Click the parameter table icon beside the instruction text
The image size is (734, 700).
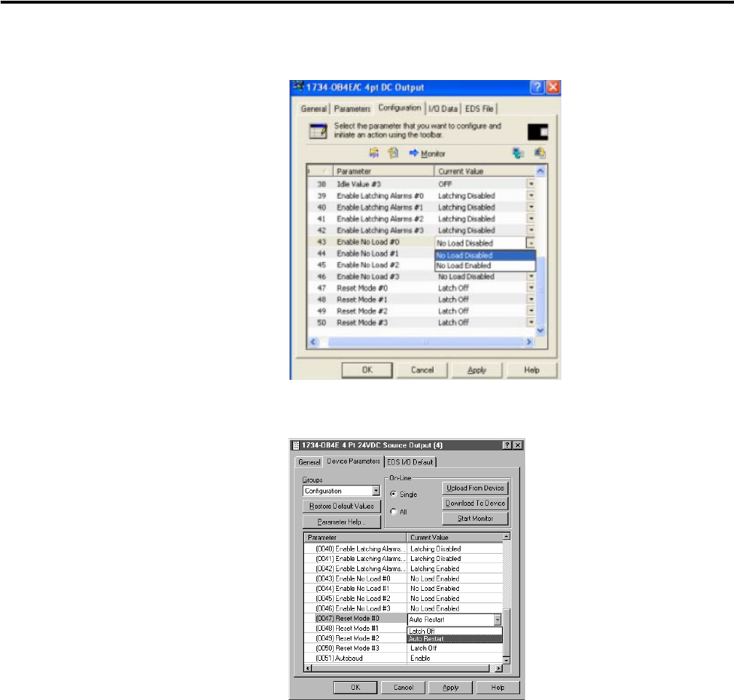tap(319, 131)
